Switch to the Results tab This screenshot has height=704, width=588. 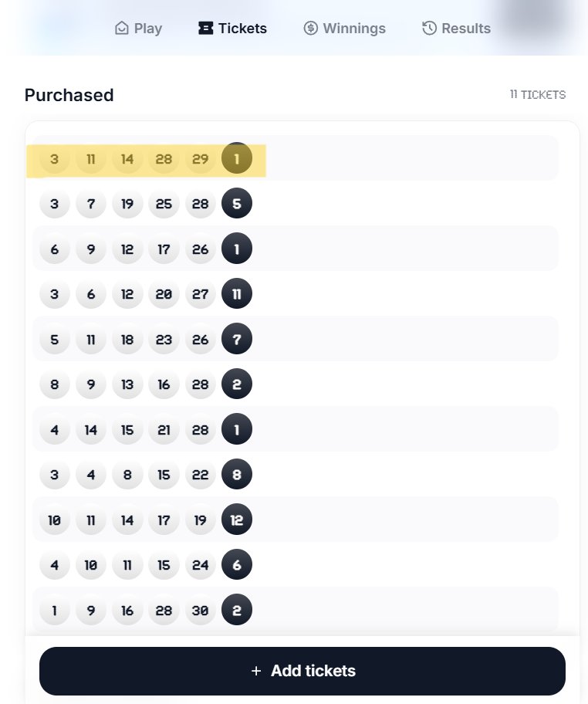tap(456, 29)
